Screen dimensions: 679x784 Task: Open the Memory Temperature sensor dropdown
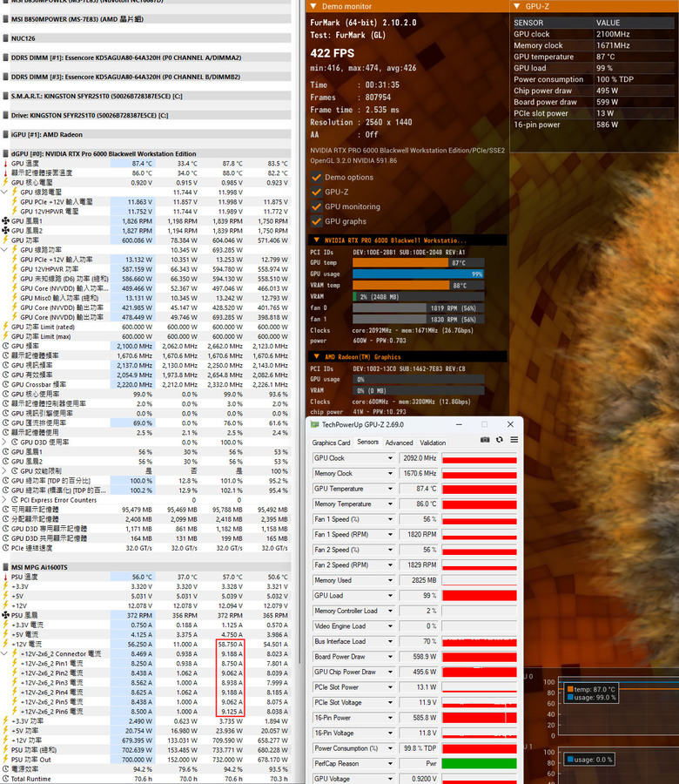coord(390,504)
